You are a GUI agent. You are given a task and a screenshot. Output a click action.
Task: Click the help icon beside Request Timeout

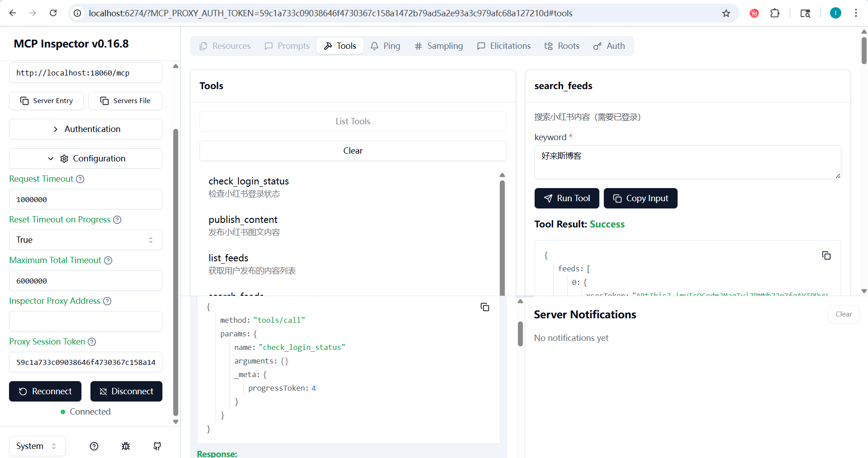(x=80, y=179)
